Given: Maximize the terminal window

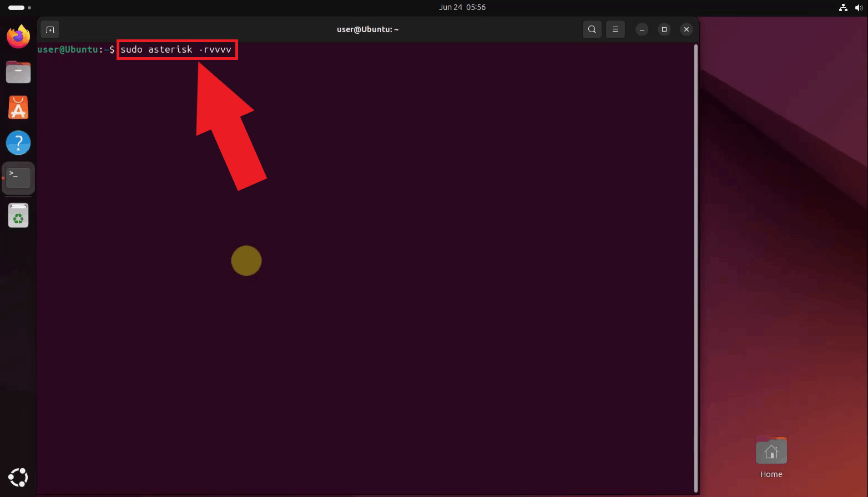Looking at the screenshot, I should tap(664, 29).
